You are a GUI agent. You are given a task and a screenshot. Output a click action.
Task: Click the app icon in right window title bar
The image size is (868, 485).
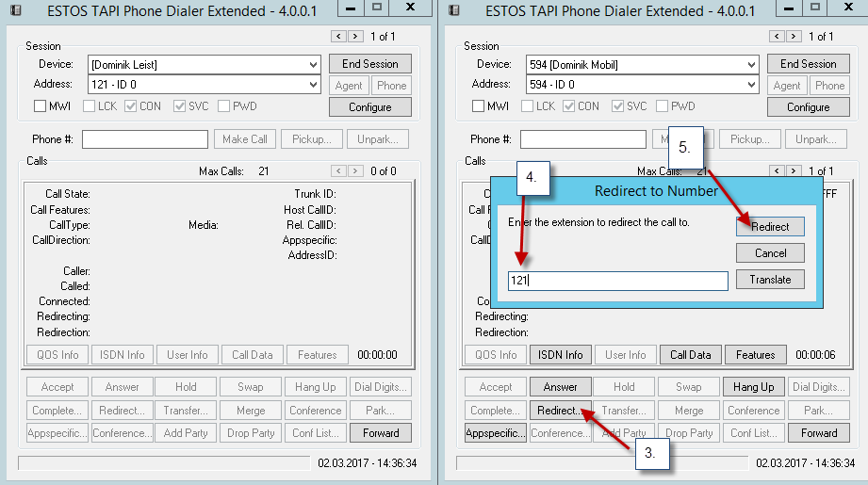454,10
